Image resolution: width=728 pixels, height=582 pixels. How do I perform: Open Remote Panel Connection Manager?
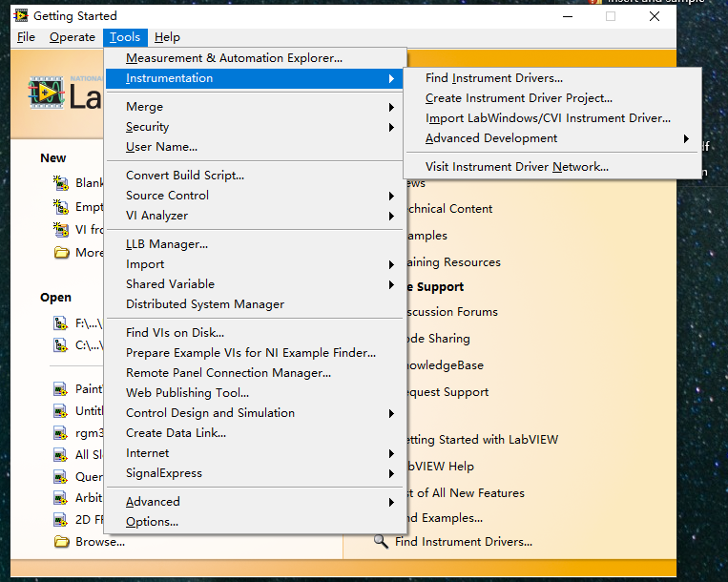255,373
